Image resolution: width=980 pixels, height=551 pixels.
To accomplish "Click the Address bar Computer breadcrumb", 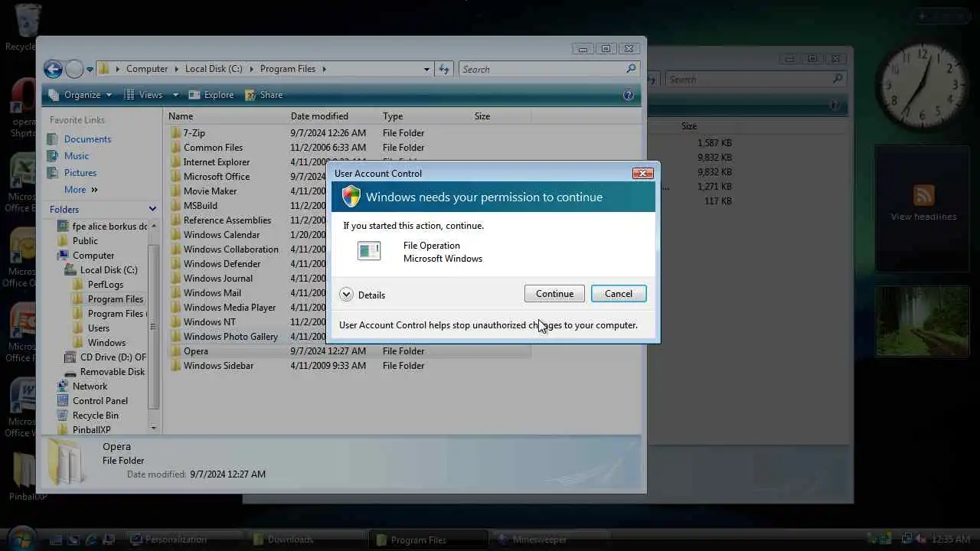I will tap(147, 69).
